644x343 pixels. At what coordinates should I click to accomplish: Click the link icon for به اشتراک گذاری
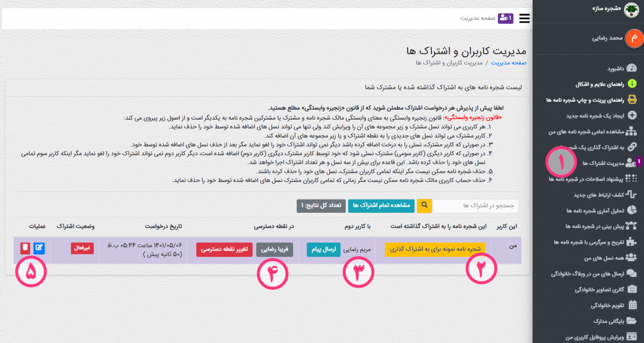(x=632, y=147)
